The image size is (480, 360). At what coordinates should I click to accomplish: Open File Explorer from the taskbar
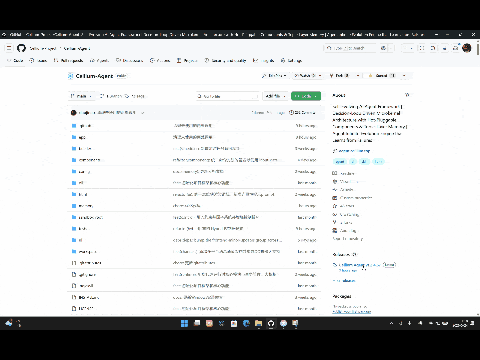(x=258, y=323)
